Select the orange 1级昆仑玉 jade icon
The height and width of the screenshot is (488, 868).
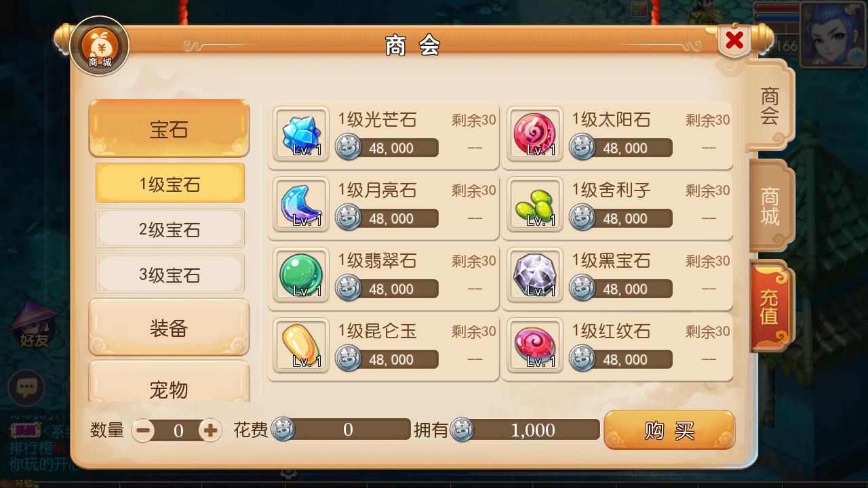[x=301, y=346]
